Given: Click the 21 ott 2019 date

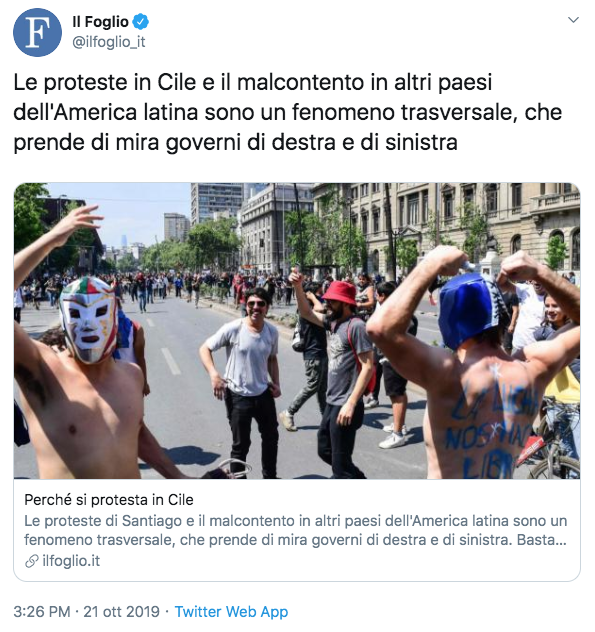Looking at the screenshot, I should (x=121, y=611).
